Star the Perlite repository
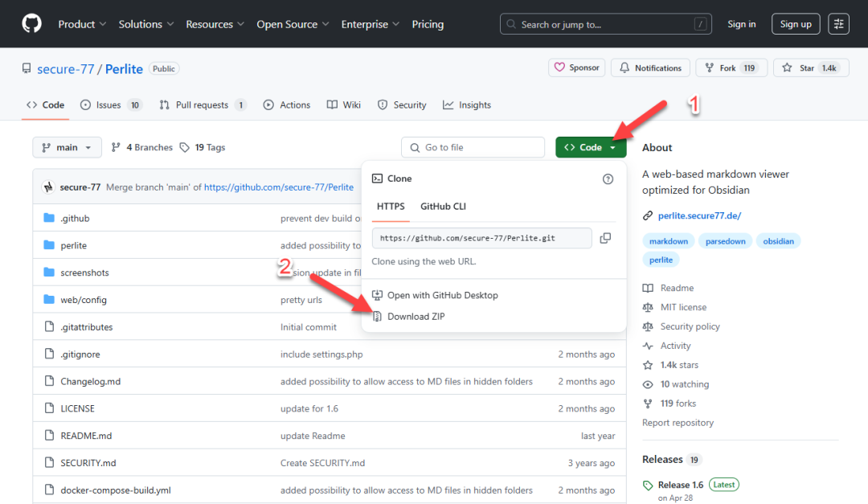The height and width of the screenshot is (504, 868). click(809, 68)
